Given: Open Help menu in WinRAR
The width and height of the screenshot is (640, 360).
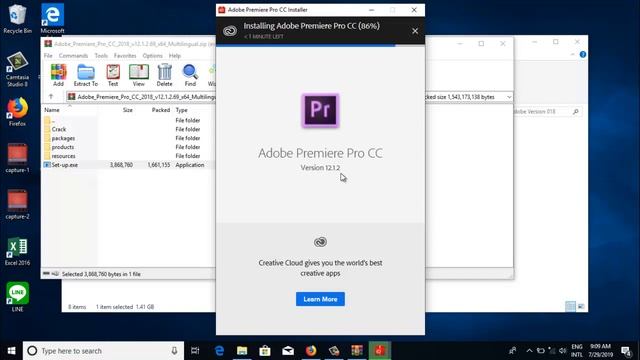Looking at the screenshot, I should 175,56.
